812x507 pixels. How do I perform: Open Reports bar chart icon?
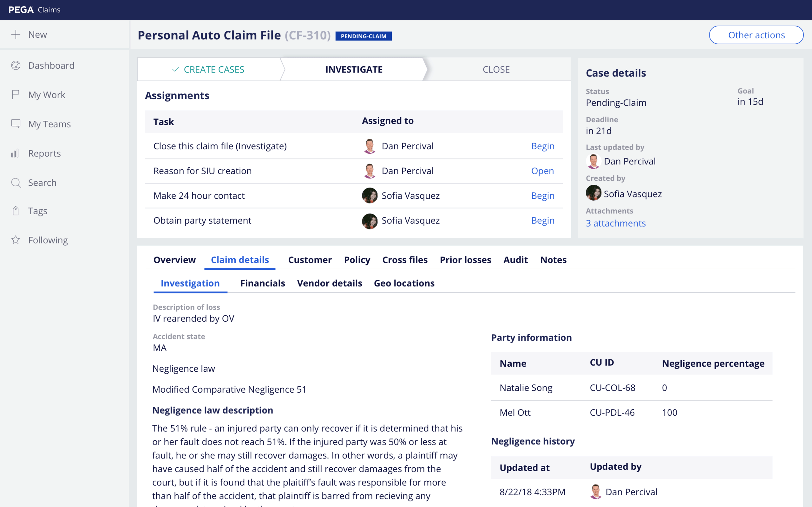point(15,153)
